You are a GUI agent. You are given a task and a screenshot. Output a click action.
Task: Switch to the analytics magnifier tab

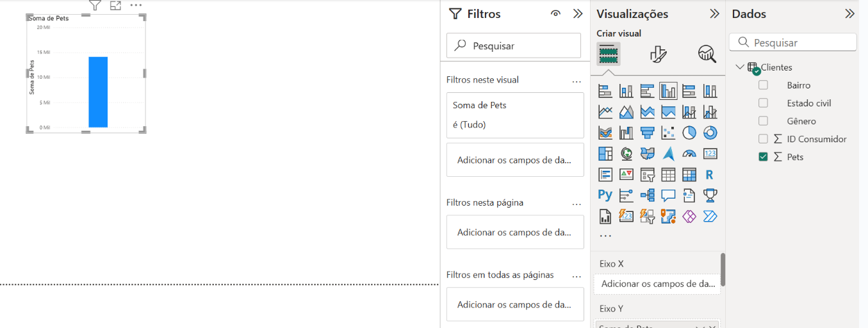(x=707, y=54)
